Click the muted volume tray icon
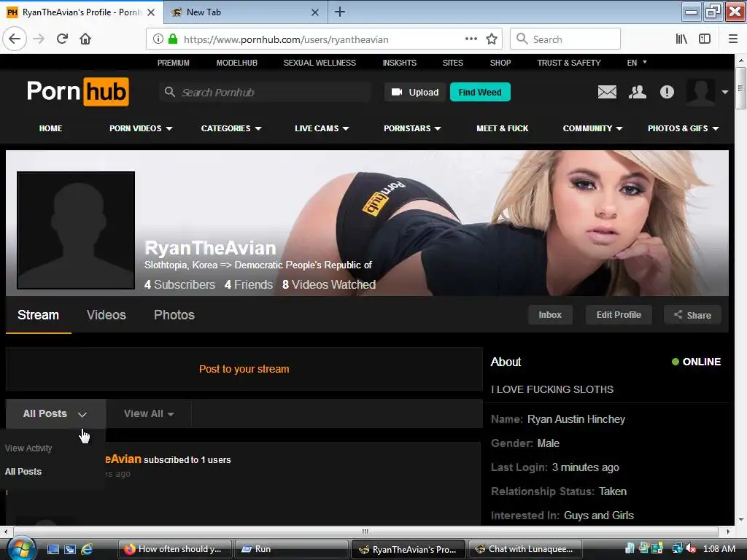This screenshot has height=560, width=747. 692,548
